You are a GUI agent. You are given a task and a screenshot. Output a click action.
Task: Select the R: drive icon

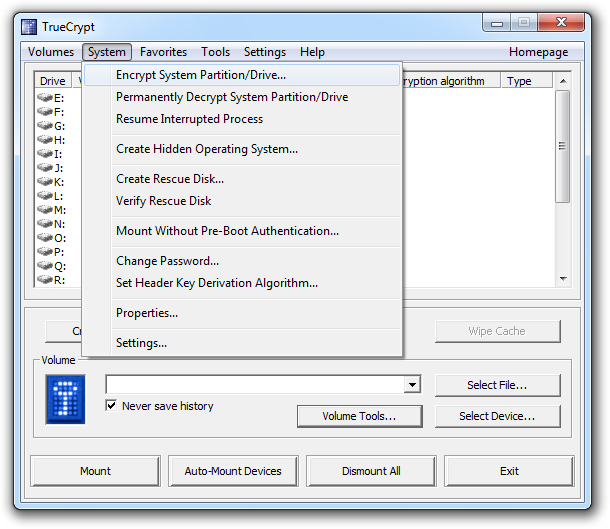(x=45, y=279)
